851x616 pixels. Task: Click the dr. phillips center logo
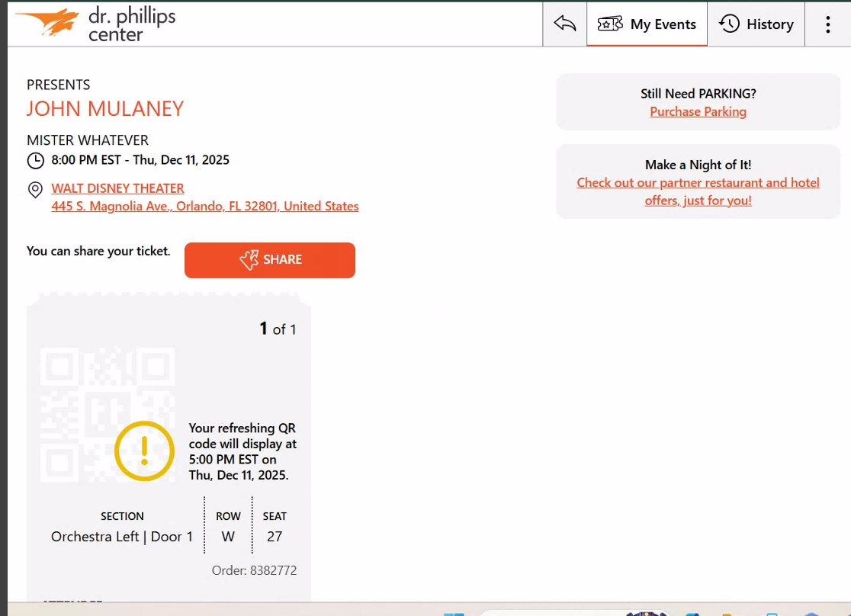click(x=96, y=24)
